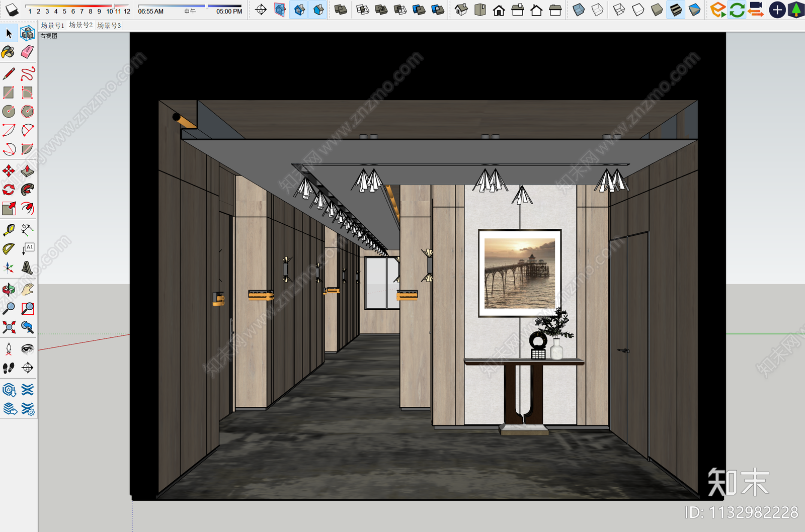Set Shaded face style
This screenshot has width=805, height=532.
(657, 10)
